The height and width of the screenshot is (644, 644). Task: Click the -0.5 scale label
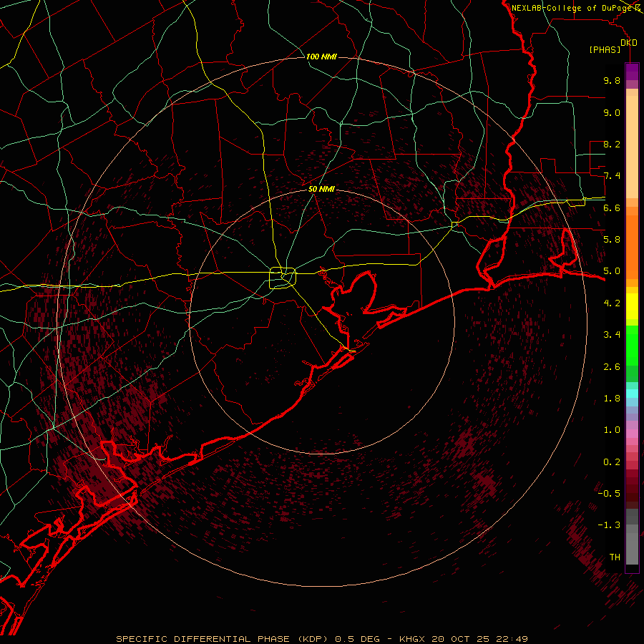coord(609,494)
